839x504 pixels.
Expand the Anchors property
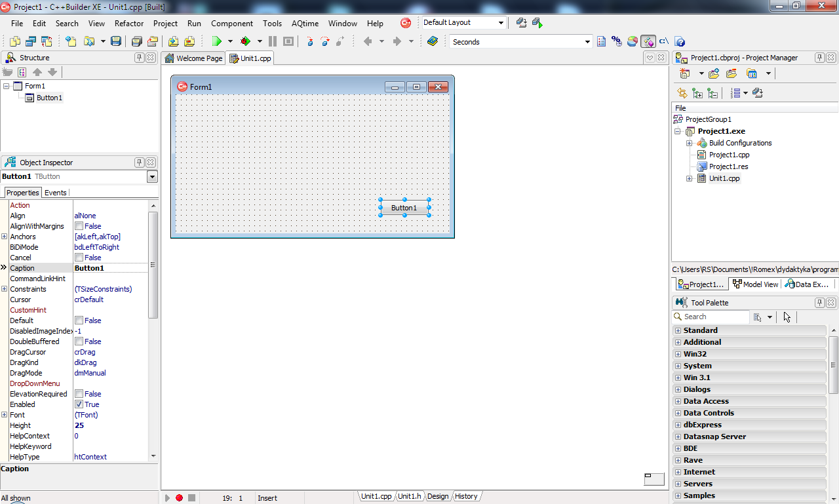5,237
